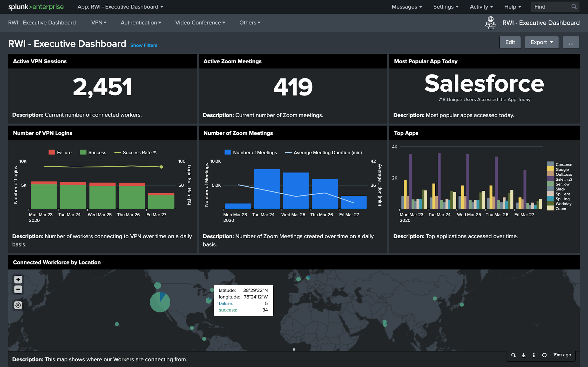The height and width of the screenshot is (367, 588).
Task: Click the Splunk Enterprise logo icon
Action: tap(36, 6)
